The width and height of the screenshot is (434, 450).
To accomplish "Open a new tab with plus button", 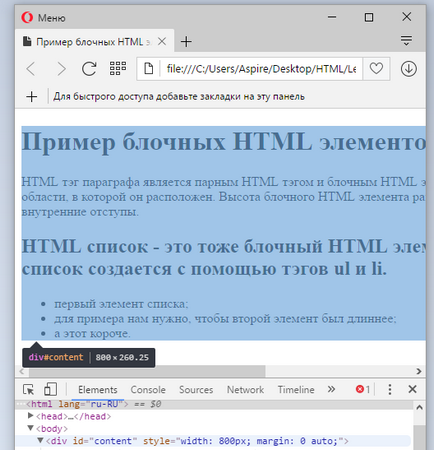I will [186, 42].
